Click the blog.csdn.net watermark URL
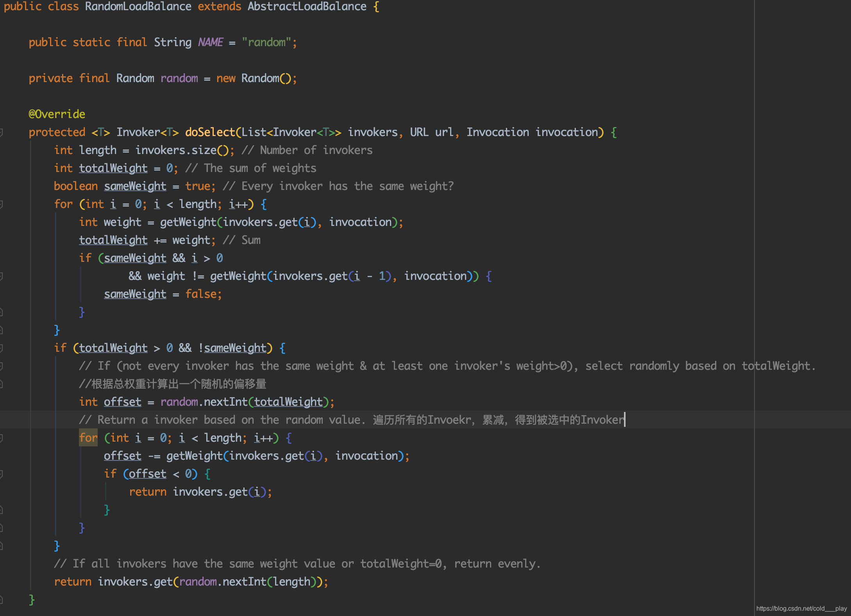The image size is (851, 616). pos(801,609)
